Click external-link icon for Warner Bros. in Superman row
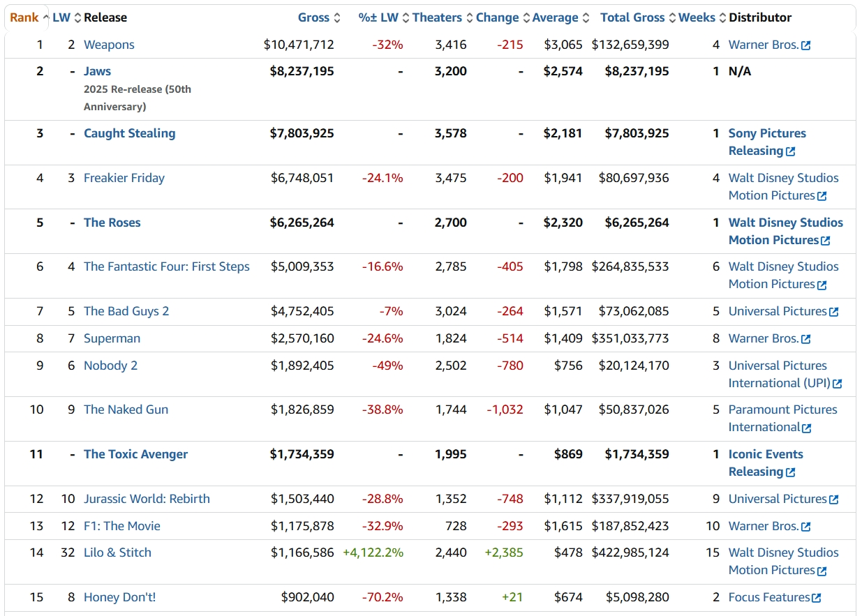 click(806, 339)
